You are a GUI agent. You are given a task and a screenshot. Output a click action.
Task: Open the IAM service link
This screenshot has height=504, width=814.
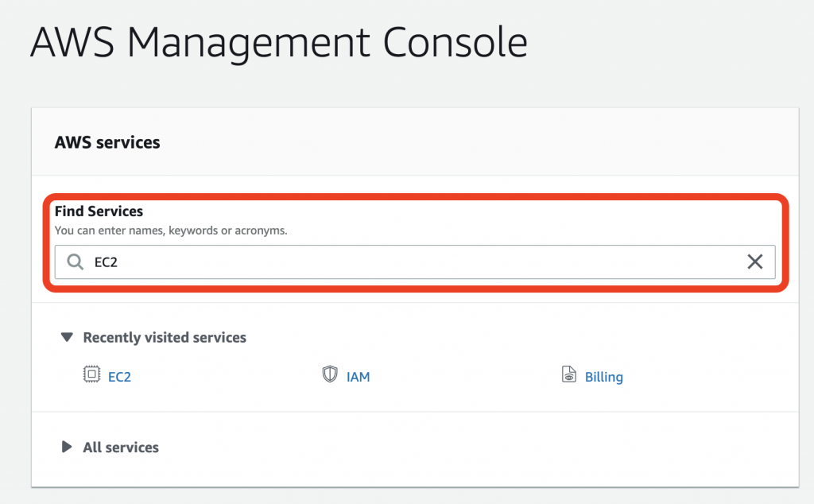pos(359,377)
